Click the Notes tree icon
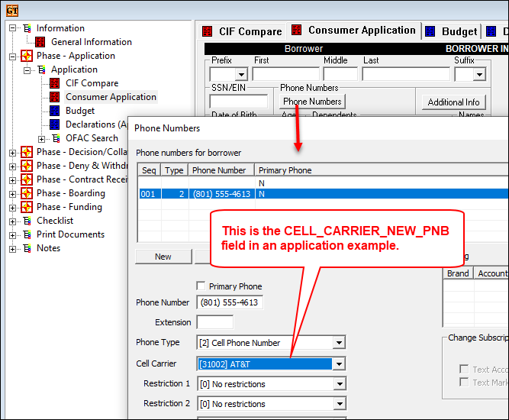The width and height of the screenshot is (509, 420). [x=27, y=248]
